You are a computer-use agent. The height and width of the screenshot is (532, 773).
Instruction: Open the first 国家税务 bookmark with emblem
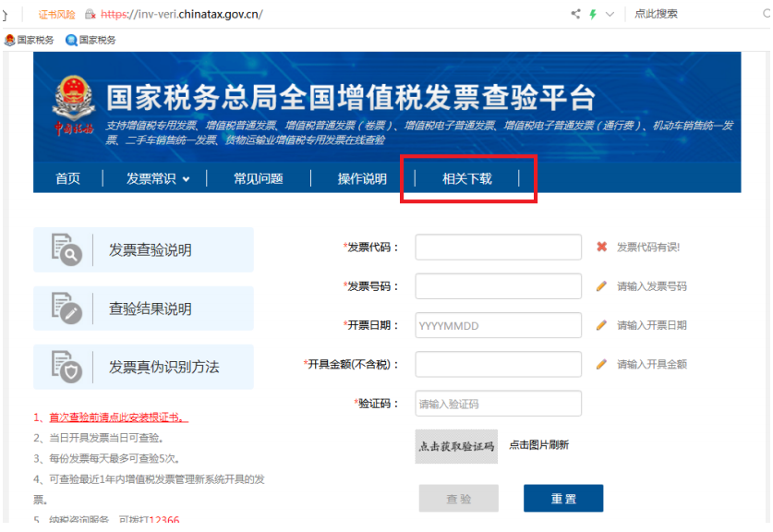coord(29,40)
